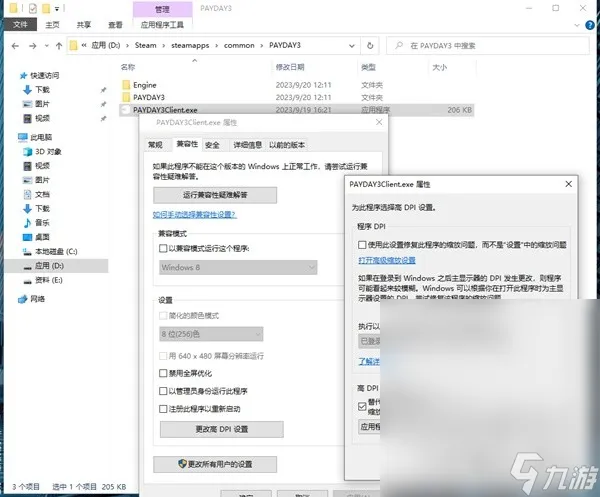Image resolution: width=600 pixels, height=497 pixels.
Task: Open the Explorer help icon
Action: tap(590, 25)
